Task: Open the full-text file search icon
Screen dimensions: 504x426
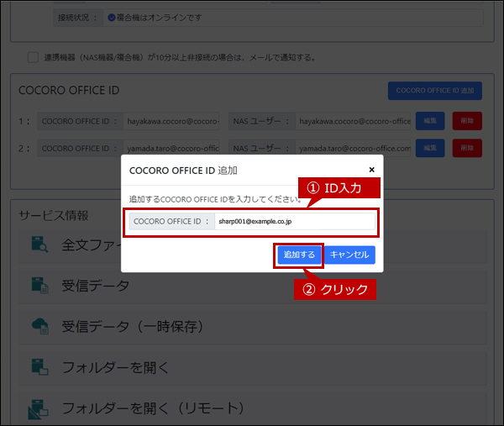Action: (39, 245)
